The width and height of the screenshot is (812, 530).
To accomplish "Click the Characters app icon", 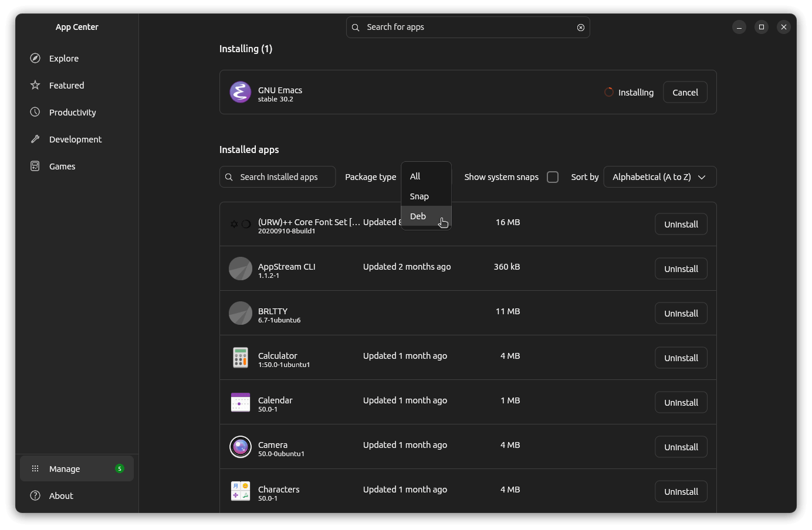I will pyautogui.click(x=240, y=491).
